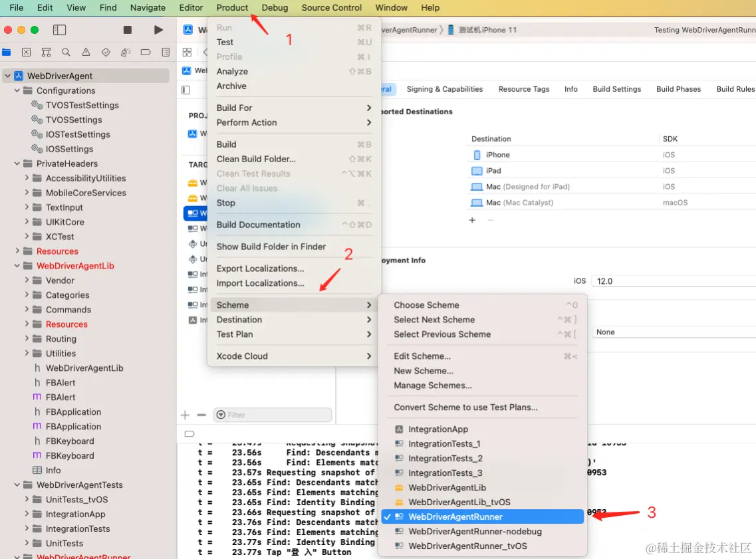The image size is (756, 559).
Task: Select the Mac (Mac Catalyst) destination row
Action: click(611, 202)
